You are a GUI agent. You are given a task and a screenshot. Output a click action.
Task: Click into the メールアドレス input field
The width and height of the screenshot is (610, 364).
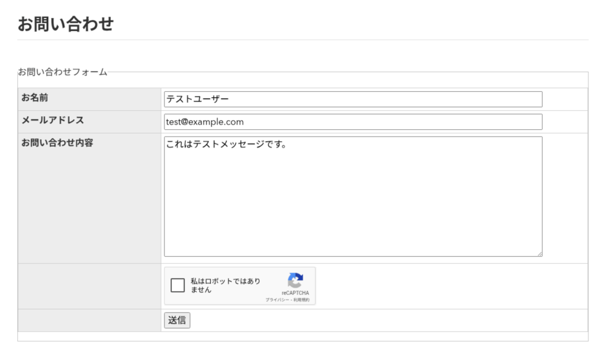[x=353, y=122]
